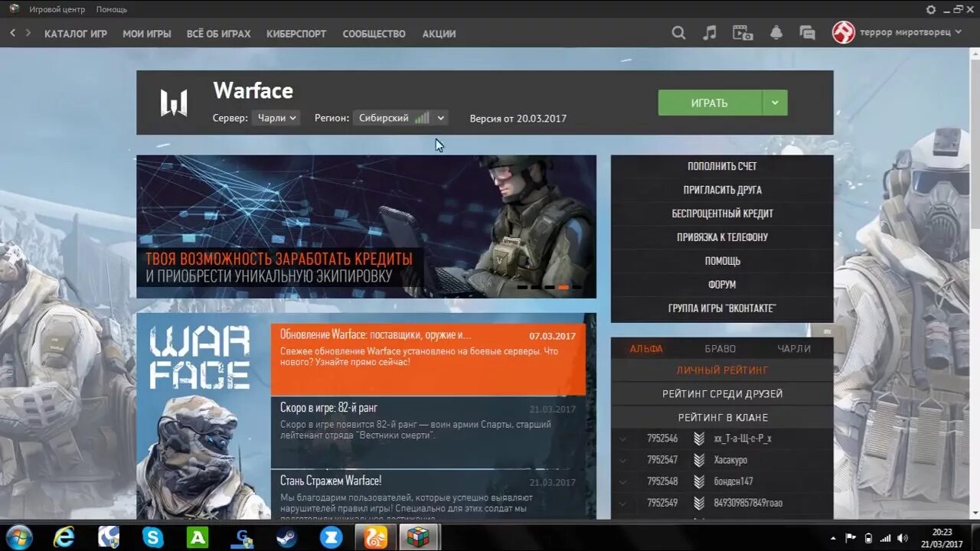Viewport: 980px width, 551px height.
Task: Open news Скоро в игре: 82-й ранг
Action: click(x=428, y=432)
